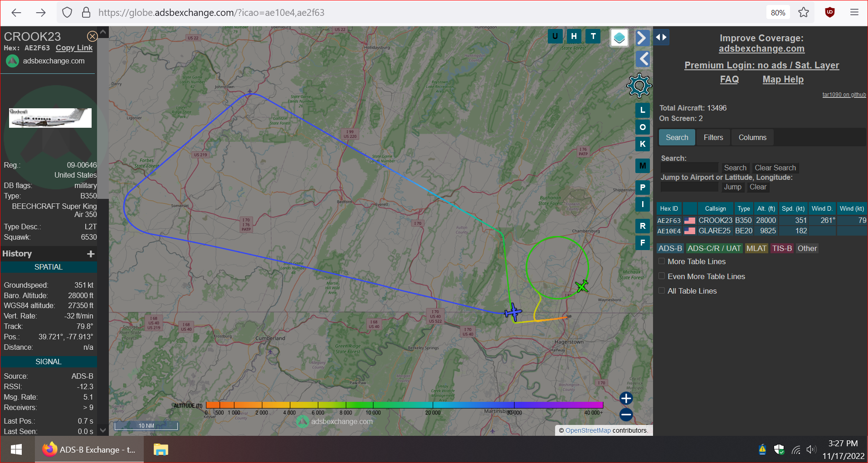Sort table by Callsign column

pyautogui.click(x=715, y=208)
